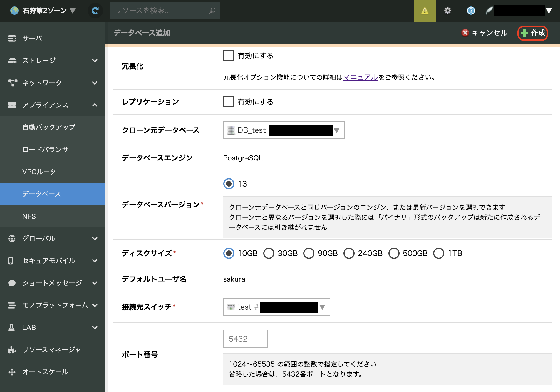This screenshot has height=392, width=560.
Task: Open the settings gear icon
Action: 448,10
